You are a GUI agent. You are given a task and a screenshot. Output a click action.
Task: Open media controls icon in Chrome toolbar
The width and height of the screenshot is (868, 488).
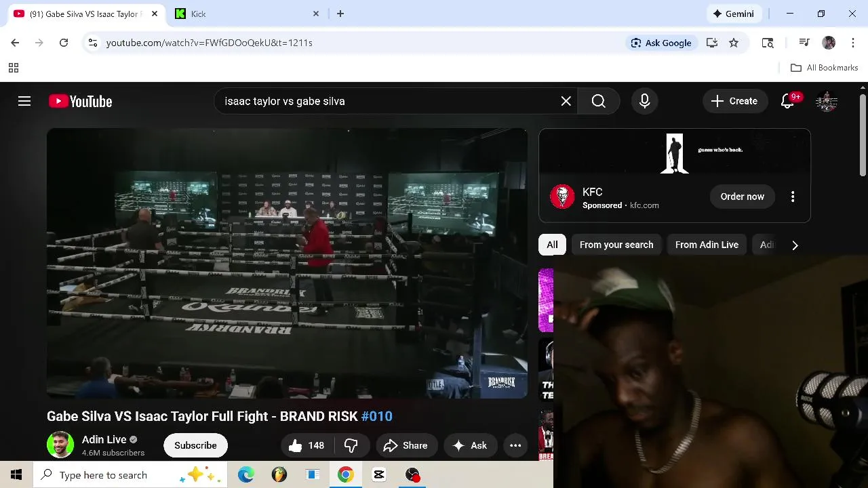[x=804, y=43]
